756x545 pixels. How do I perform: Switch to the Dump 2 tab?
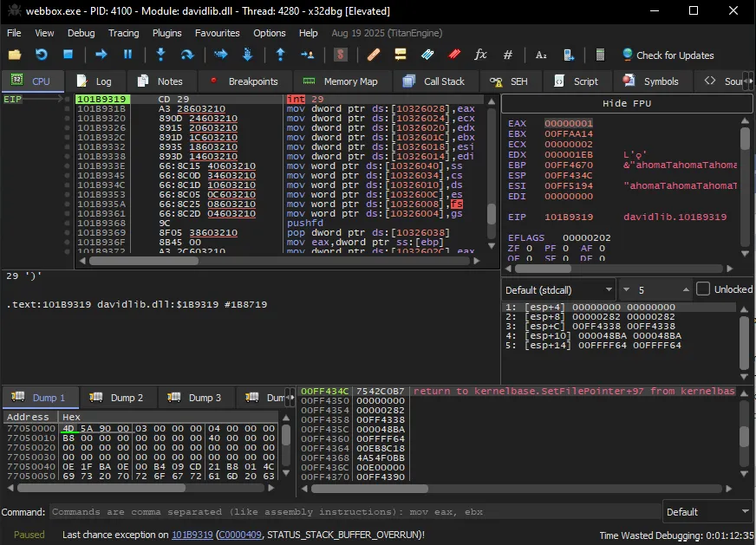tap(119, 398)
